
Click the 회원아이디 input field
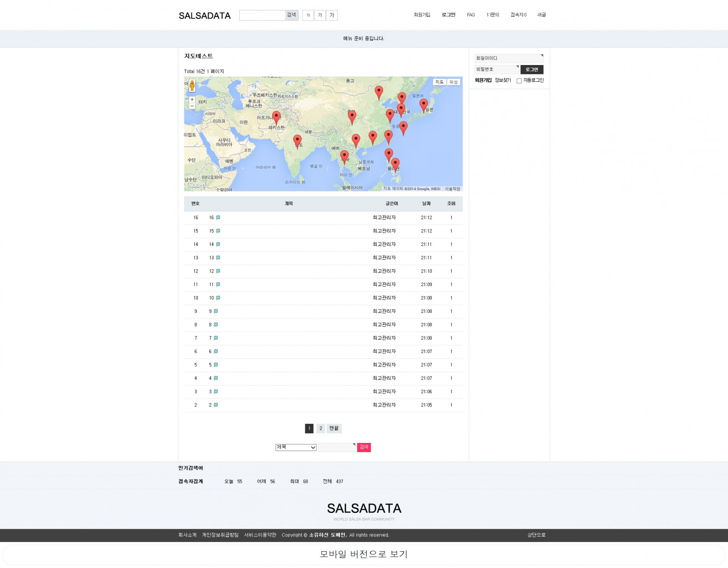[x=508, y=59]
